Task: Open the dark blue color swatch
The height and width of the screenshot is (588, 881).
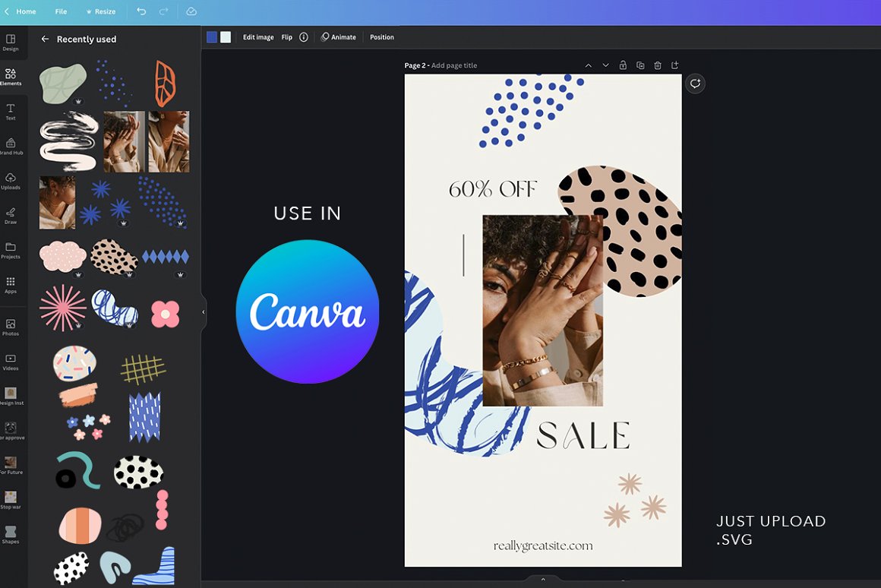Action: coord(212,37)
